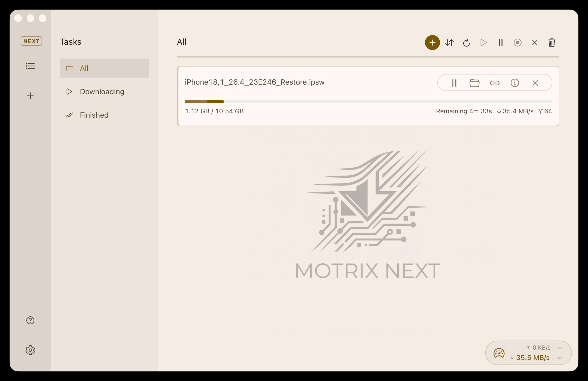Purge task records with trash icon
This screenshot has height=381, width=588.
tap(552, 43)
